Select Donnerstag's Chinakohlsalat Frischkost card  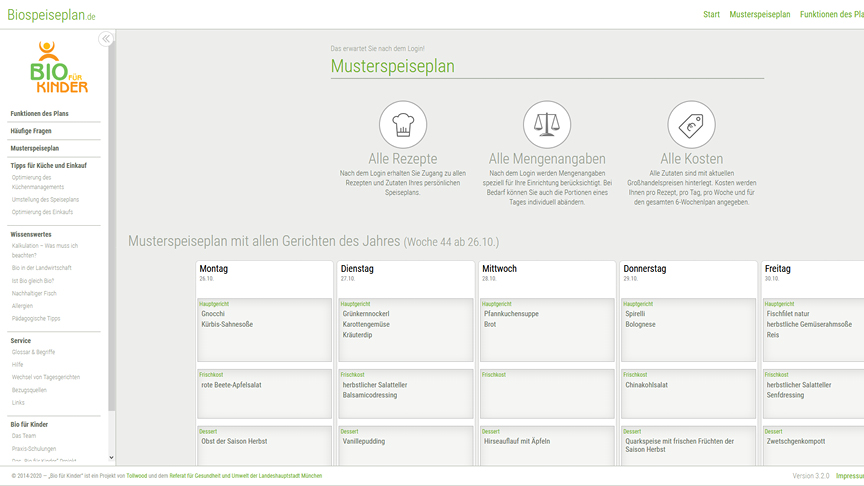coord(688,394)
